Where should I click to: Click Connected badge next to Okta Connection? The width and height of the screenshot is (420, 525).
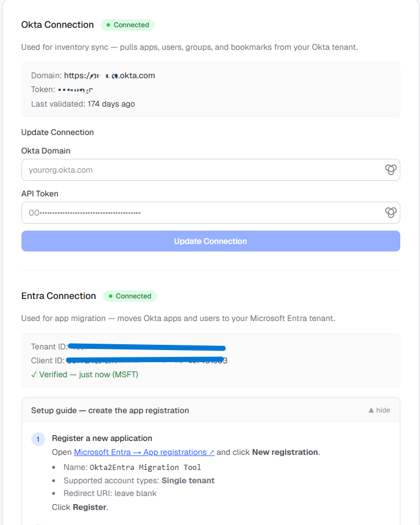pyautogui.click(x=127, y=25)
